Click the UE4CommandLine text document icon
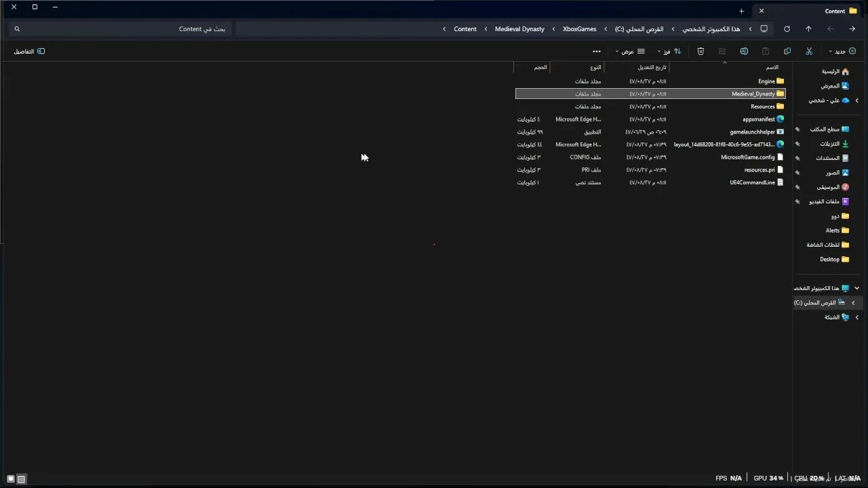 tap(781, 182)
